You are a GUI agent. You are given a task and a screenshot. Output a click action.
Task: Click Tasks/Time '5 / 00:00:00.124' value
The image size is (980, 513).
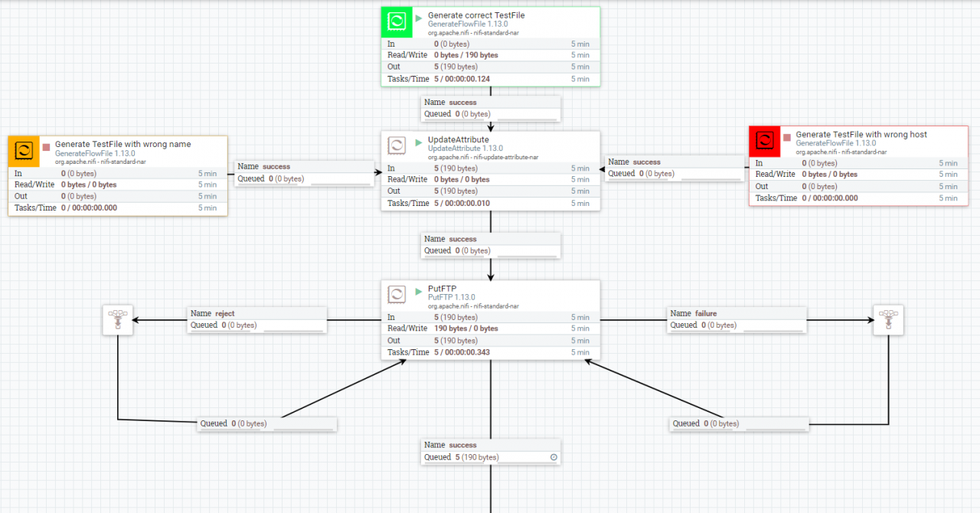click(462, 79)
